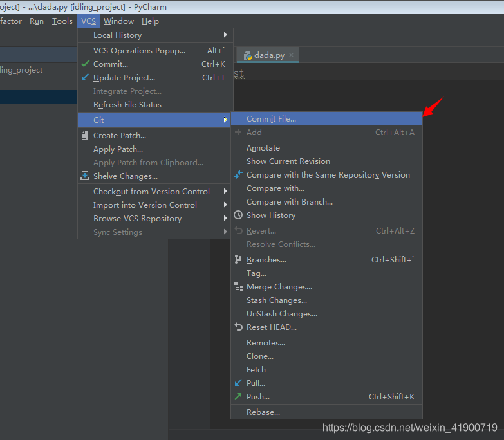Screen dimensions: 504x440
Task: Choose Compare with the Same Repository Version
Action: (x=326, y=175)
